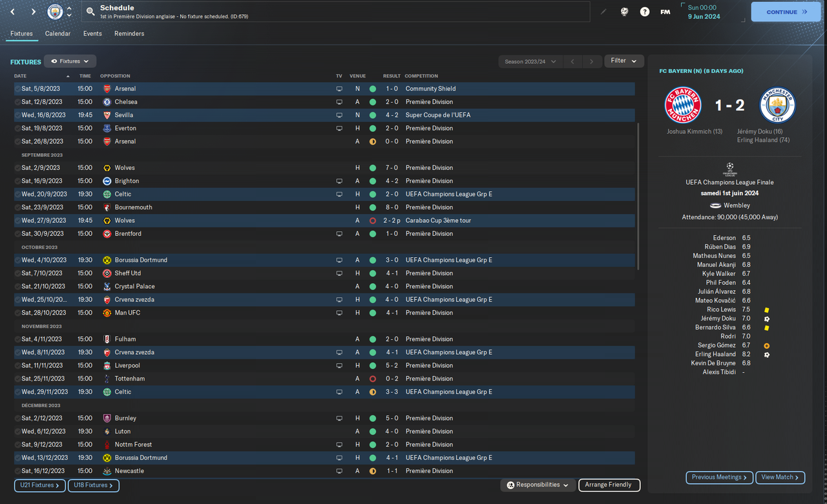This screenshot has width=827, height=504.
Task: Switch to the Calendar tab
Action: [x=58, y=34]
